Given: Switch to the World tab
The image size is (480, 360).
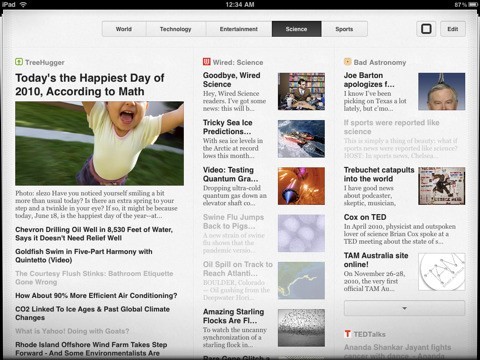Looking at the screenshot, I should (124, 29).
